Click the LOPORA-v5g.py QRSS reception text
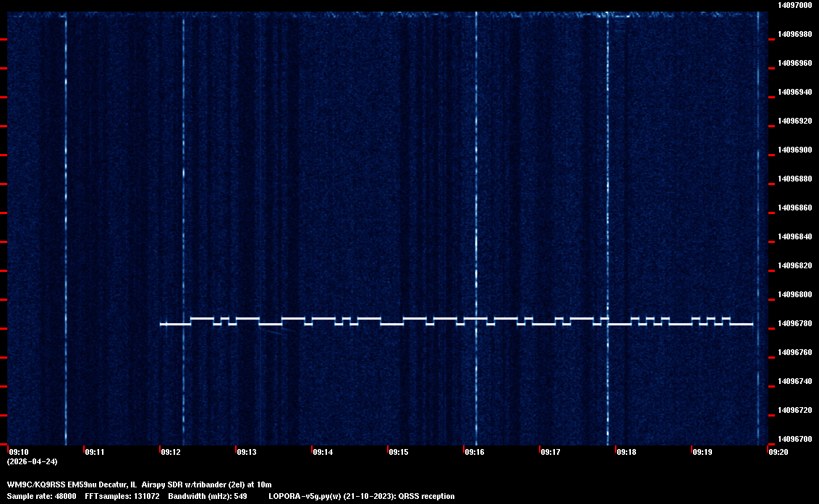 pyautogui.click(x=361, y=496)
